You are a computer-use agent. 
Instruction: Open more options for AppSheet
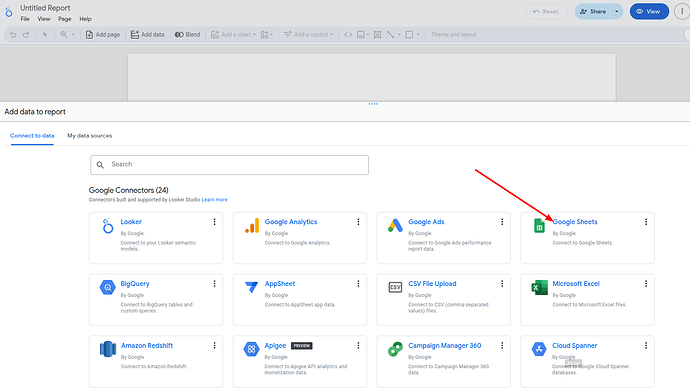click(358, 284)
